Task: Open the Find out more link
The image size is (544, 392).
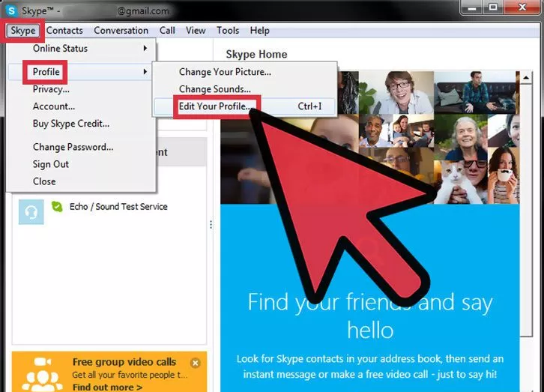Action: (x=108, y=388)
